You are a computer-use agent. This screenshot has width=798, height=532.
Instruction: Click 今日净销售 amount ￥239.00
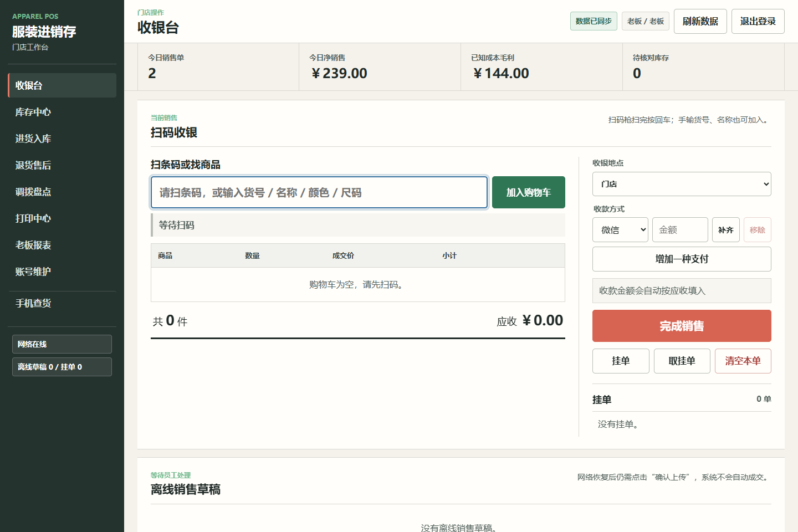click(x=339, y=73)
